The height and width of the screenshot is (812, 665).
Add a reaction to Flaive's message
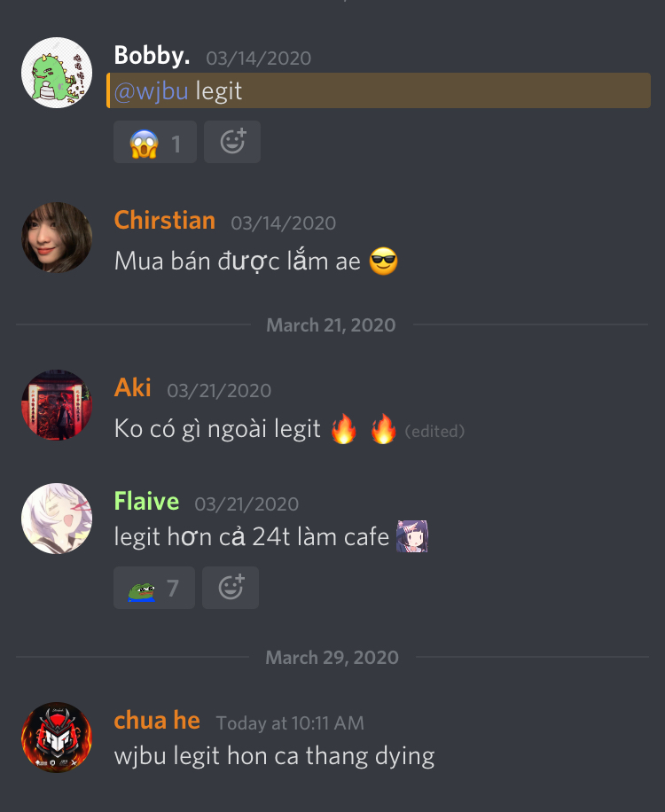pyautogui.click(x=231, y=588)
